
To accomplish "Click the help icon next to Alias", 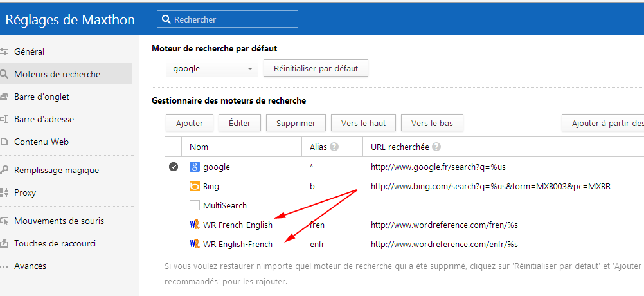I will (x=334, y=147).
